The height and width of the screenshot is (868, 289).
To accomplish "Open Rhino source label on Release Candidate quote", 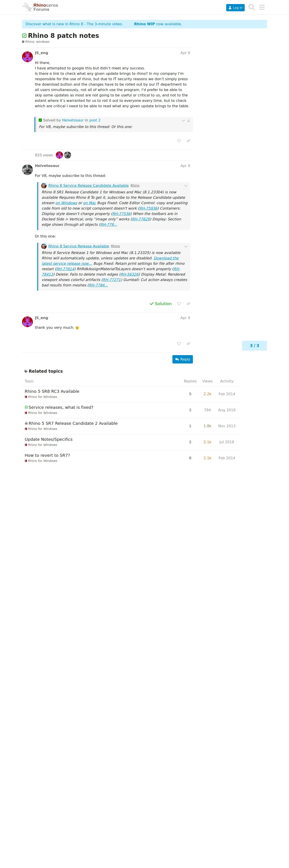I will 135,186.
